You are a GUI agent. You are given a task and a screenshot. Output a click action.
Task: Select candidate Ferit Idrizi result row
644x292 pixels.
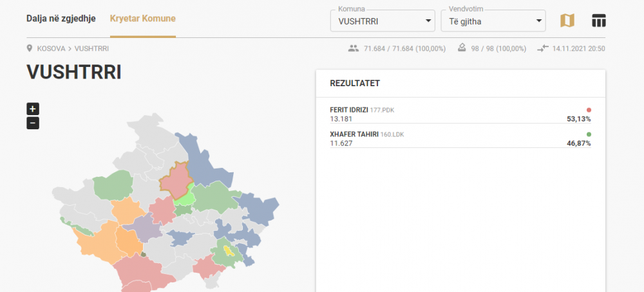point(460,114)
